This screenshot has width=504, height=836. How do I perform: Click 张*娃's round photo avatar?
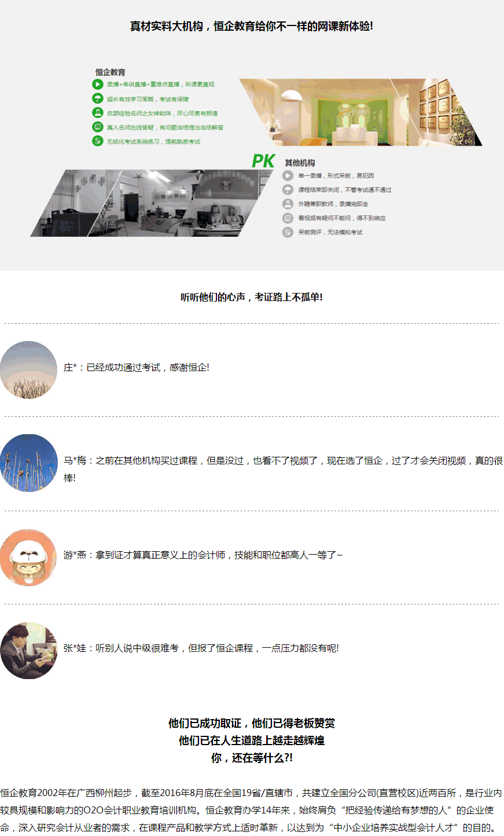point(29,650)
